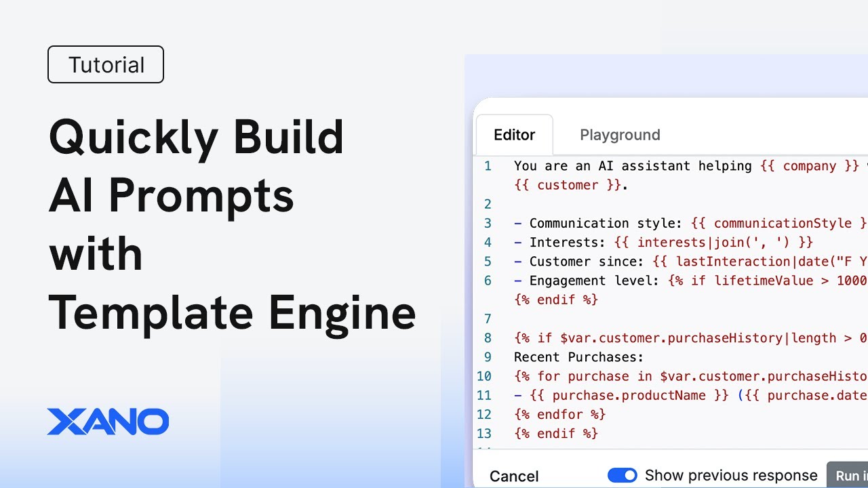Disable the Show previous response toggle

(623, 475)
